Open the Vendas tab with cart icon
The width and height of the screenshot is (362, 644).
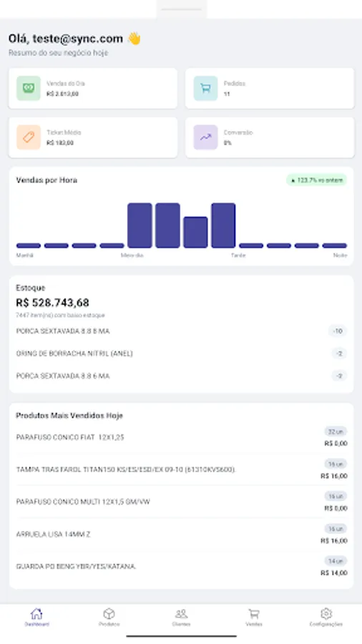(254, 618)
